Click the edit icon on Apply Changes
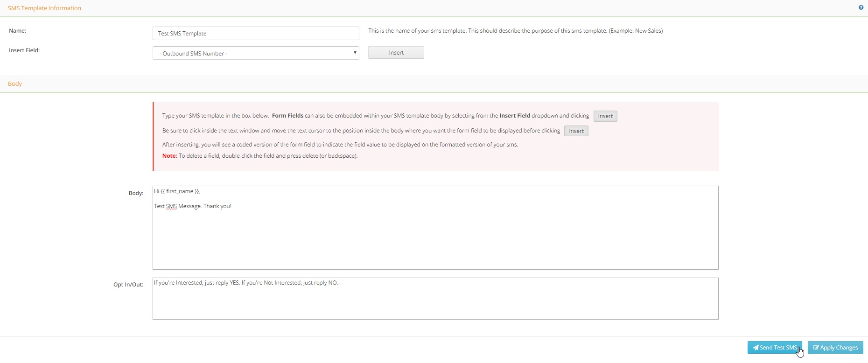The width and height of the screenshot is (868, 363). (x=816, y=348)
